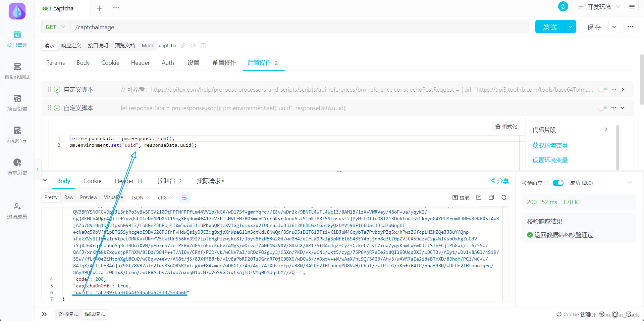
Task: Search within the response body
Action: click(504, 197)
